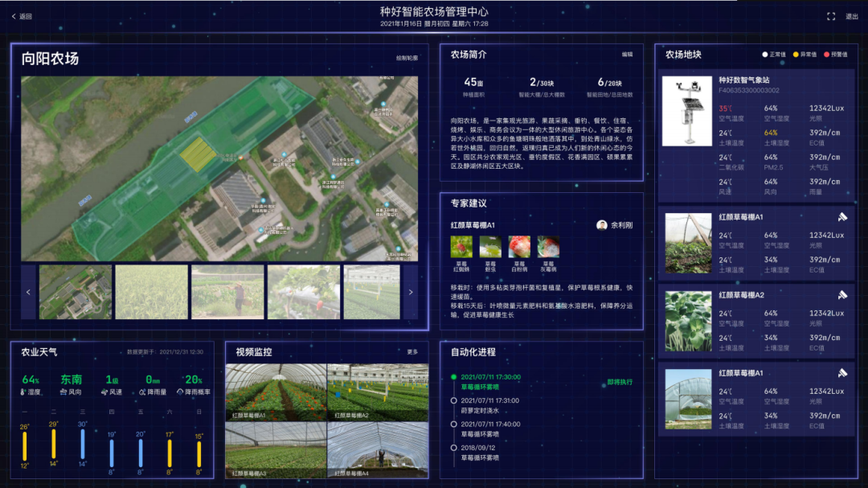The width and height of the screenshot is (868, 488).
Task: Open the 红颜草莓棚A2 plot photo
Action: pyautogui.click(x=688, y=322)
